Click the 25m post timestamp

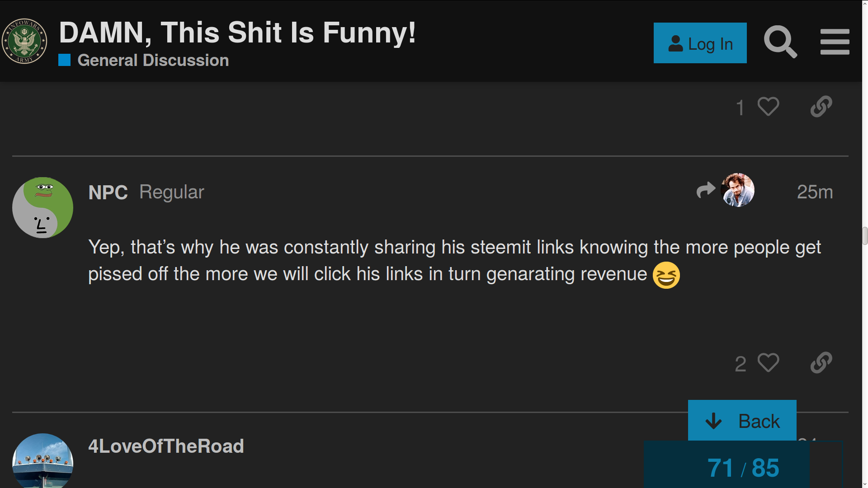(815, 192)
